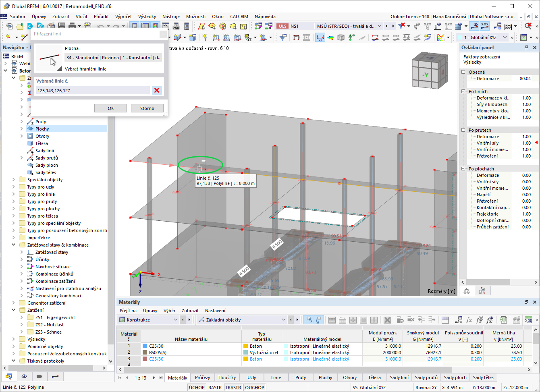Click the blue C25/30 material color swatch
Viewport: 540px width, 392px height.
(143, 346)
